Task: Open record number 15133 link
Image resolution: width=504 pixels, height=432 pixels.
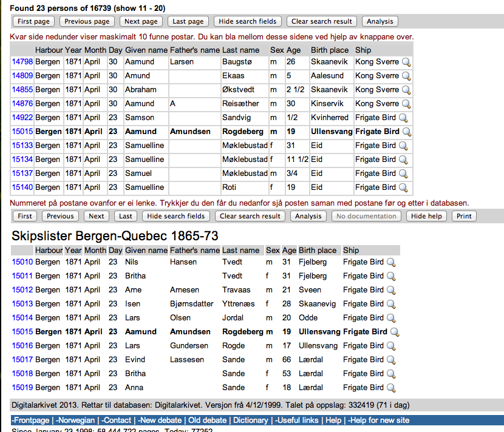Action: [22, 146]
